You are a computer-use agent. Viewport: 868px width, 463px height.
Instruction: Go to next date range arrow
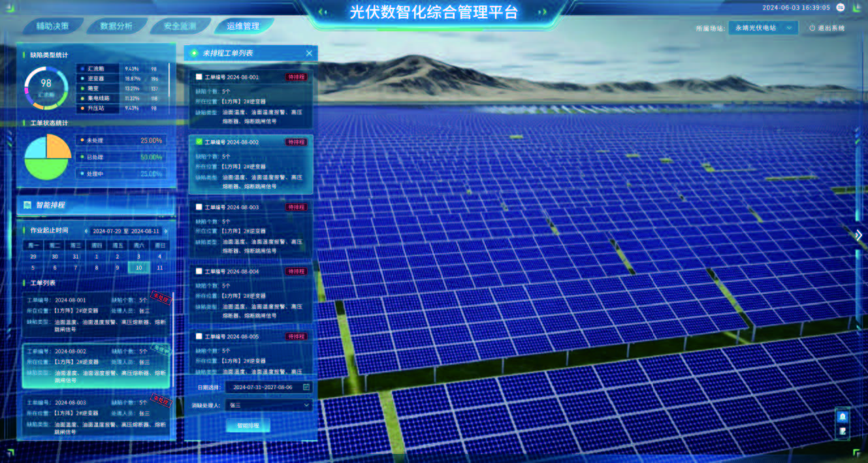165,231
